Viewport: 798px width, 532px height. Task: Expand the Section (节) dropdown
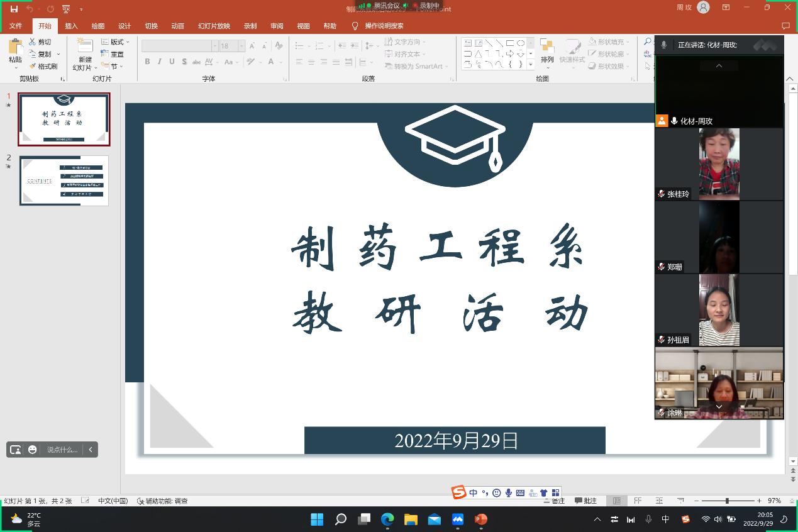point(114,66)
